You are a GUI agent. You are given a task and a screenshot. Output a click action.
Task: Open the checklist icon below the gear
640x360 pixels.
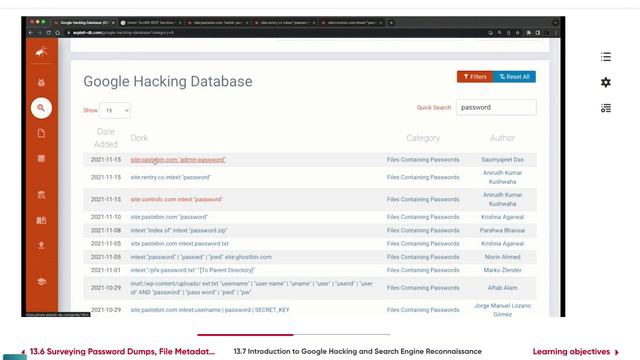[x=606, y=108]
